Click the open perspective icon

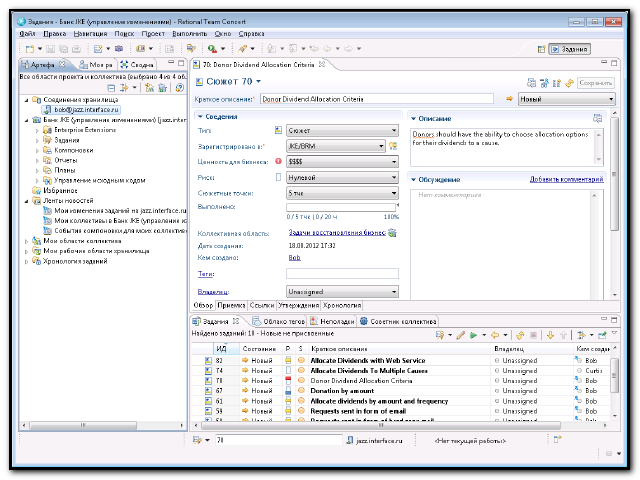click(541, 49)
